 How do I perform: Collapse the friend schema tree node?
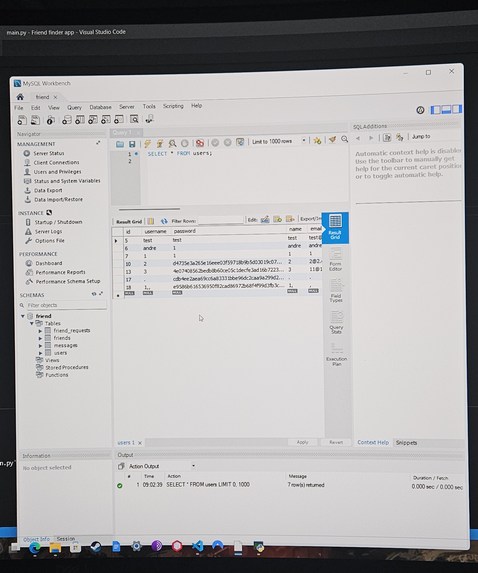click(23, 316)
